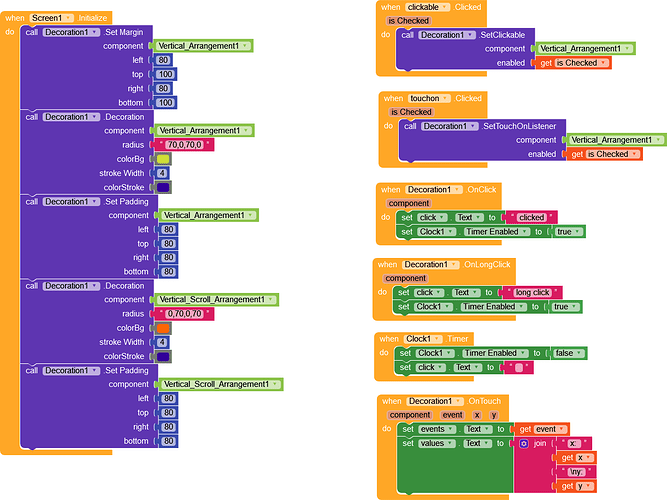Edit the radius text "0,70,0,70"
Image resolution: width=667 pixels, height=500 pixels.
(x=184, y=314)
